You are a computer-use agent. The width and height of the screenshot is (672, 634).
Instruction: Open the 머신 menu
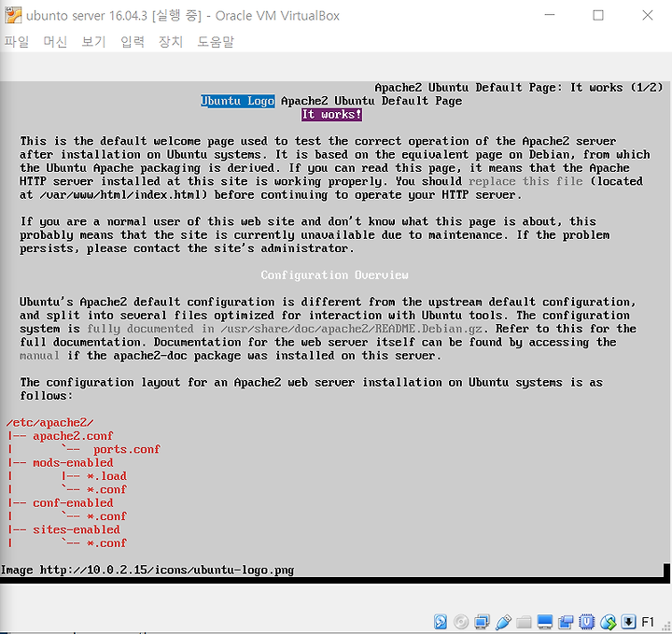click(55, 42)
